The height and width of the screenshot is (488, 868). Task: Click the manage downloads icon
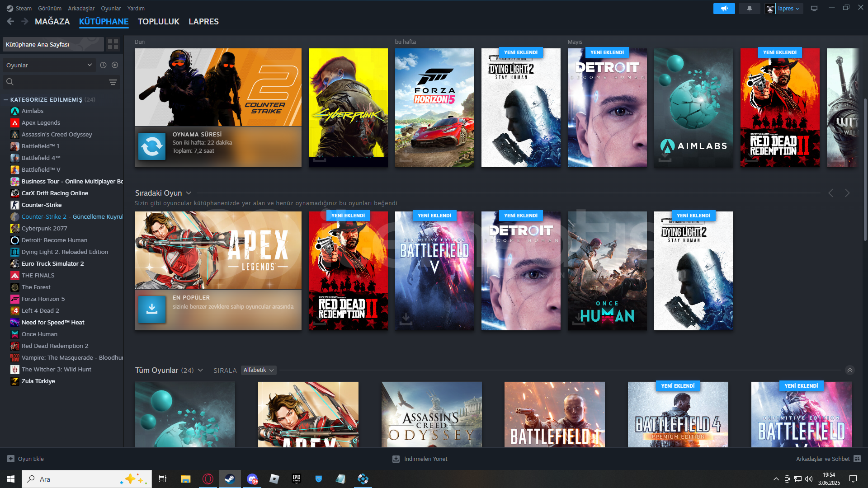(396, 459)
